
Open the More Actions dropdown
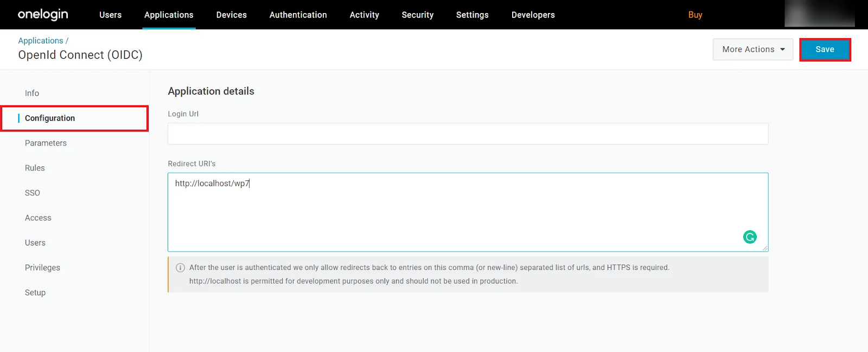(x=752, y=49)
